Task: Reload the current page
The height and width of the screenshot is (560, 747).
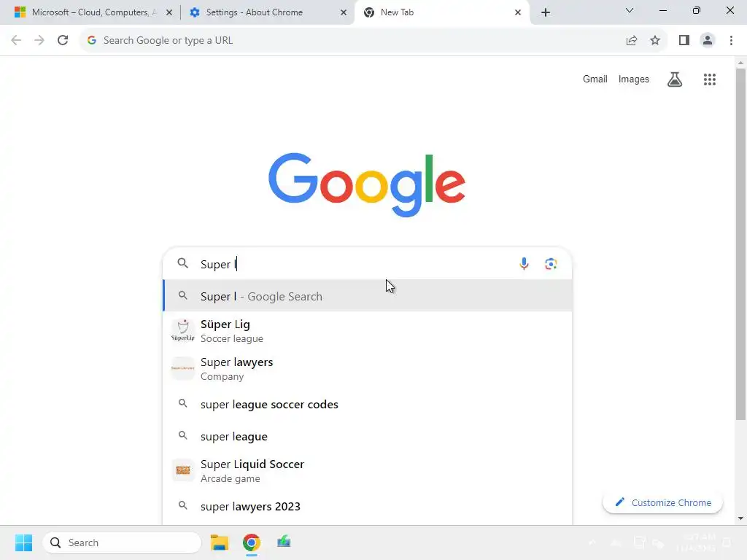Action: 63,41
